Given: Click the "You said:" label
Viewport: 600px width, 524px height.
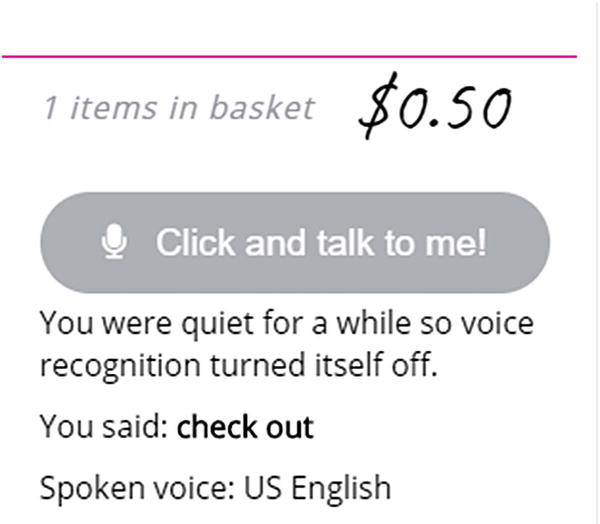Looking at the screenshot, I should tap(104, 428).
